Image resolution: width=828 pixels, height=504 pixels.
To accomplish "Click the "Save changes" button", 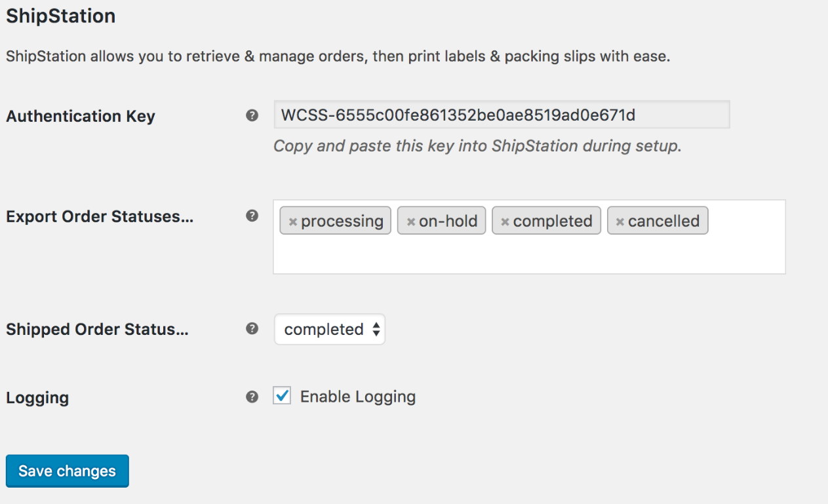I will [67, 471].
